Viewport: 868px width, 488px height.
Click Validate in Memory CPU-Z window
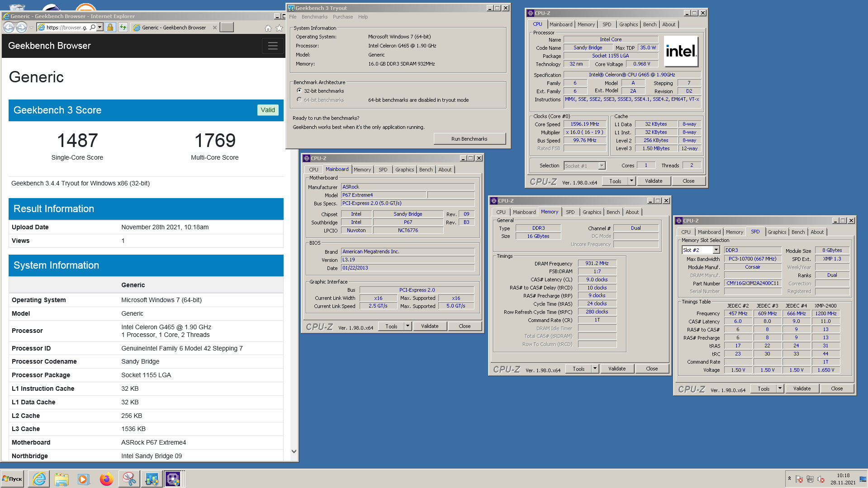click(617, 369)
